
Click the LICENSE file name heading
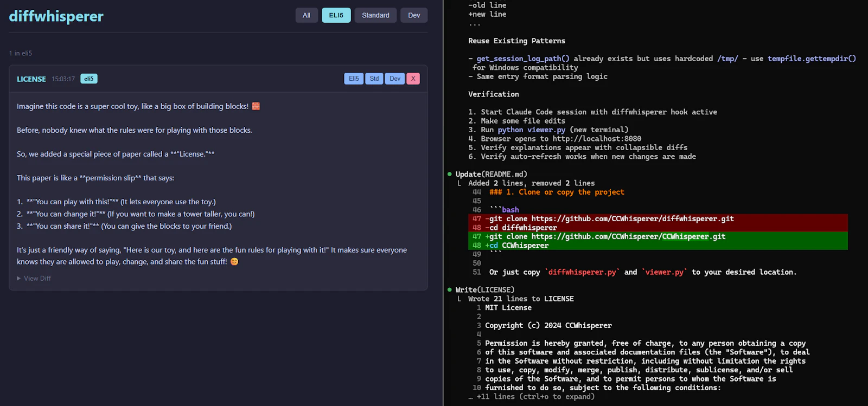[x=31, y=79]
